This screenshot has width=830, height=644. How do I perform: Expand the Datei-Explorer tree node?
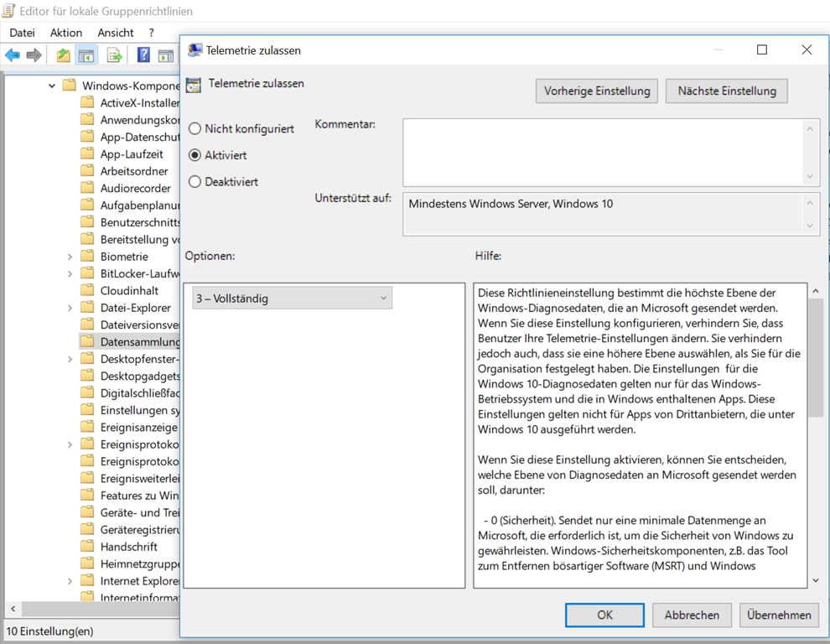click(70, 308)
